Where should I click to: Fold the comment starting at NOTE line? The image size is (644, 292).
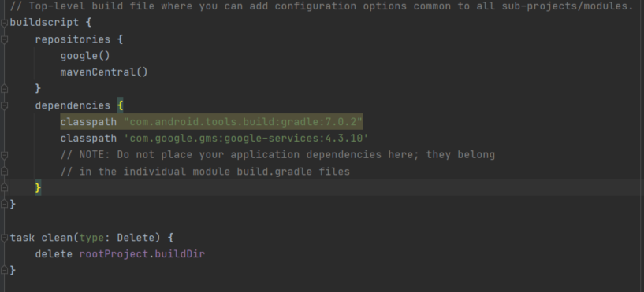click(x=4, y=155)
